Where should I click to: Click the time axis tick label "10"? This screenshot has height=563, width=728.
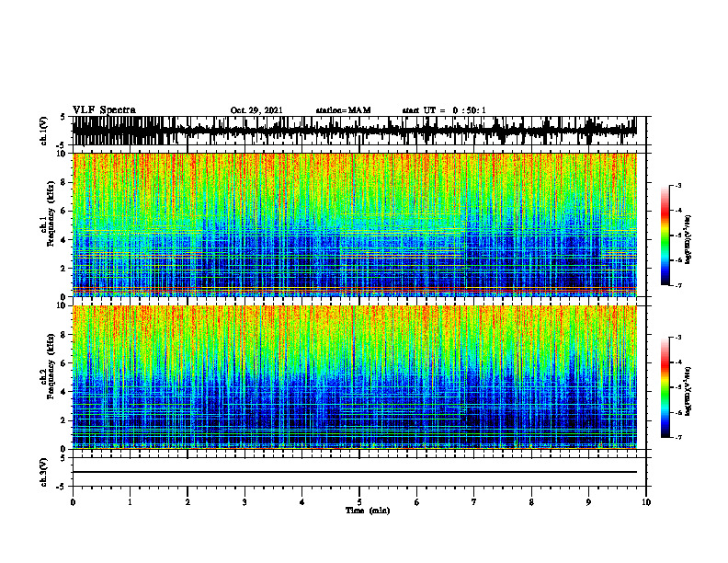pyautogui.click(x=646, y=502)
